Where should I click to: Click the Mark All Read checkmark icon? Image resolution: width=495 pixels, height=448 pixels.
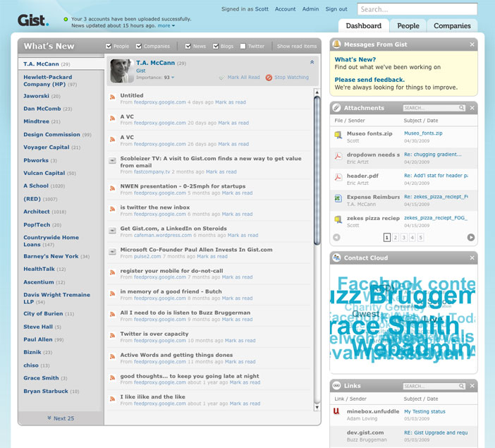pos(221,78)
